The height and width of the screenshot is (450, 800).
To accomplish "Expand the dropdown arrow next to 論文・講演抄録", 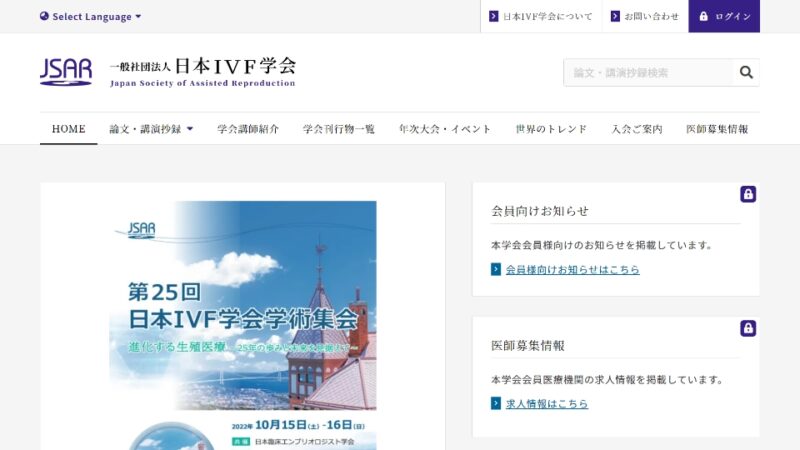I will (190, 129).
